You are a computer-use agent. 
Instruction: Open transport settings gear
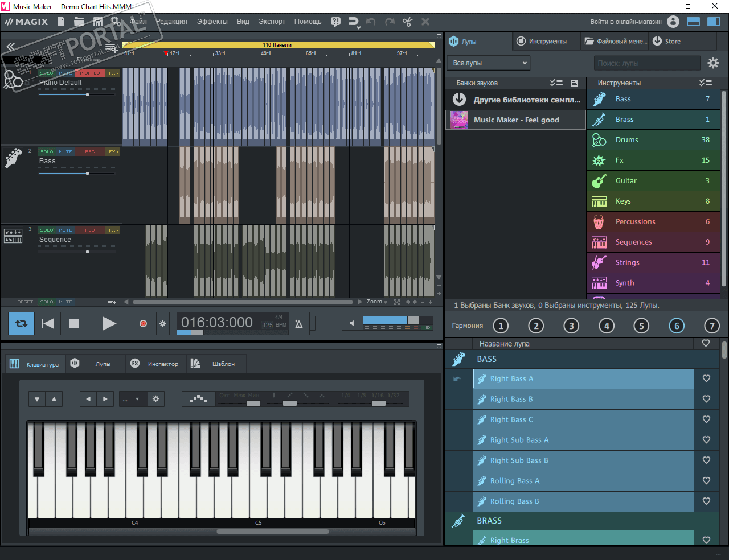(162, 323)
